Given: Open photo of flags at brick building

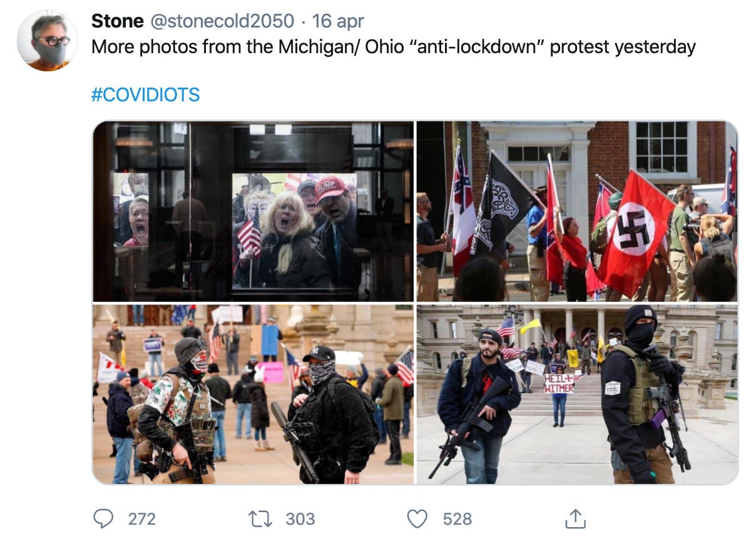Looking at the screenshot, I should coord(577,212).
